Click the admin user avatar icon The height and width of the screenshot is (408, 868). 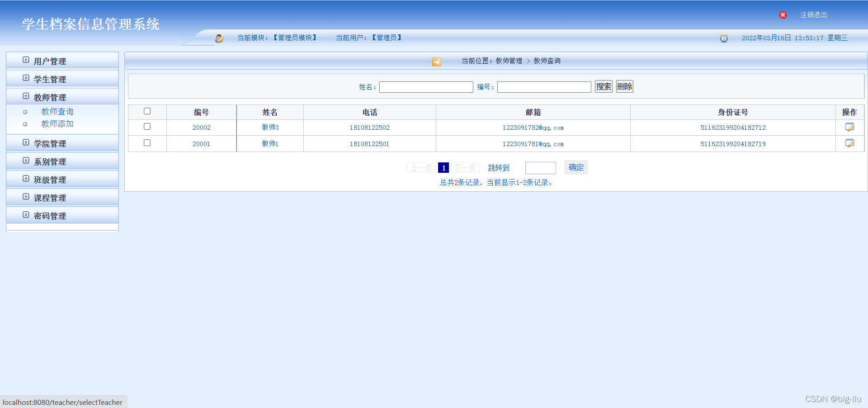tap(219, 38)
